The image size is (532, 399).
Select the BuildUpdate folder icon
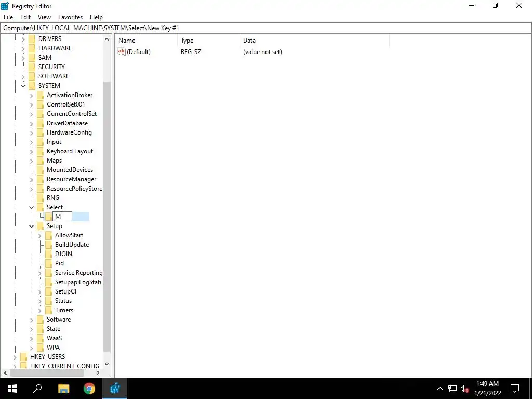pos(48,245)
